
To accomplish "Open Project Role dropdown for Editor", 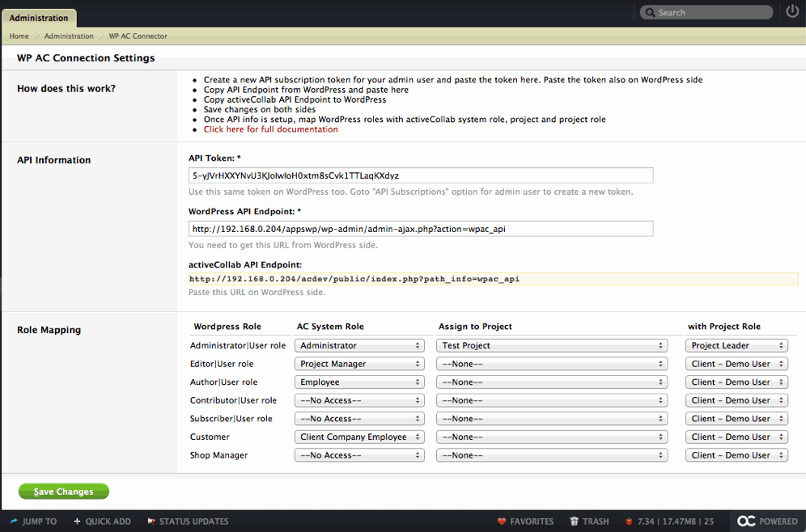I will pos(736,364).
